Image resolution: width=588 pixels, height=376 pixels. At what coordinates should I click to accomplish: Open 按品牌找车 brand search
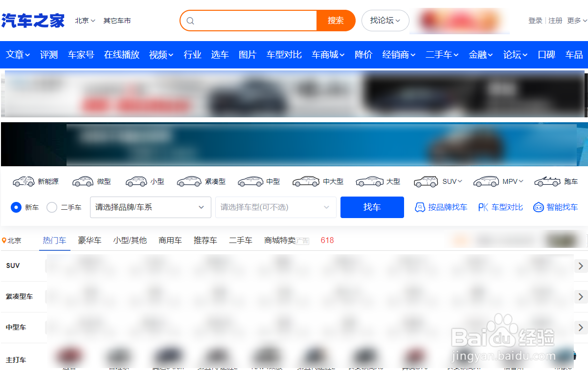(x=441, y=207)
